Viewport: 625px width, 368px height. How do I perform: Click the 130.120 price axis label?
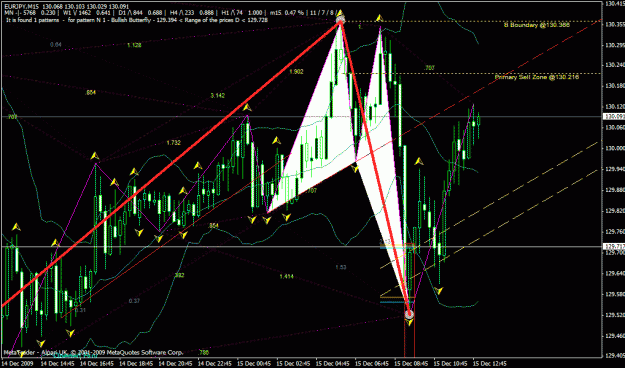615,106
